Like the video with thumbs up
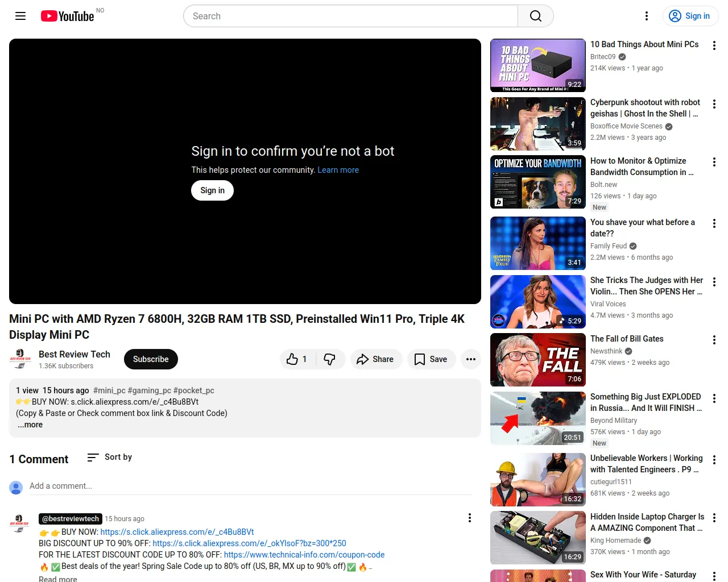 [x=297, y=359]
